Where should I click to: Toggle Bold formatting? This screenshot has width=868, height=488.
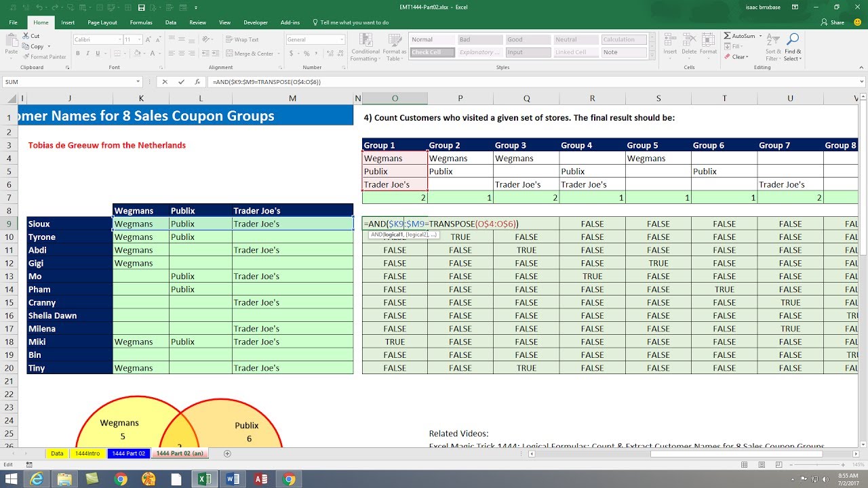pos(77,54)
